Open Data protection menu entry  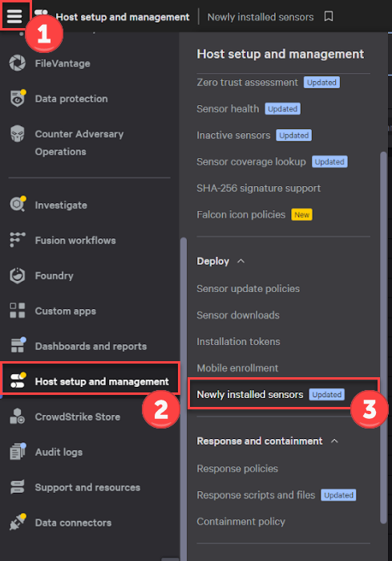71,99
